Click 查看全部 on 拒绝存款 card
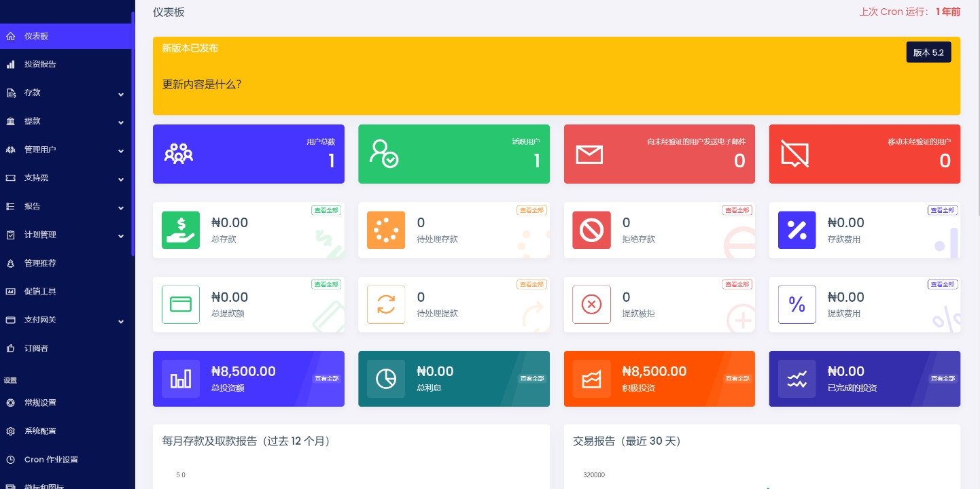980x489 pixels. (x=737, y=210)
